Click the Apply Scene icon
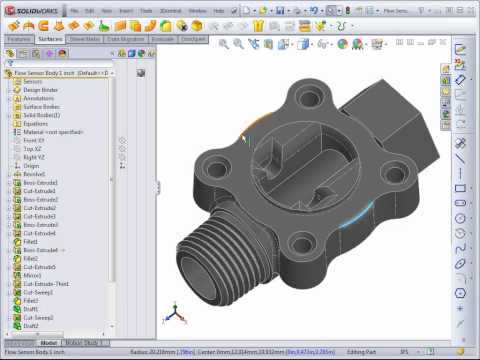480x360 pixels. pos(357,44)
